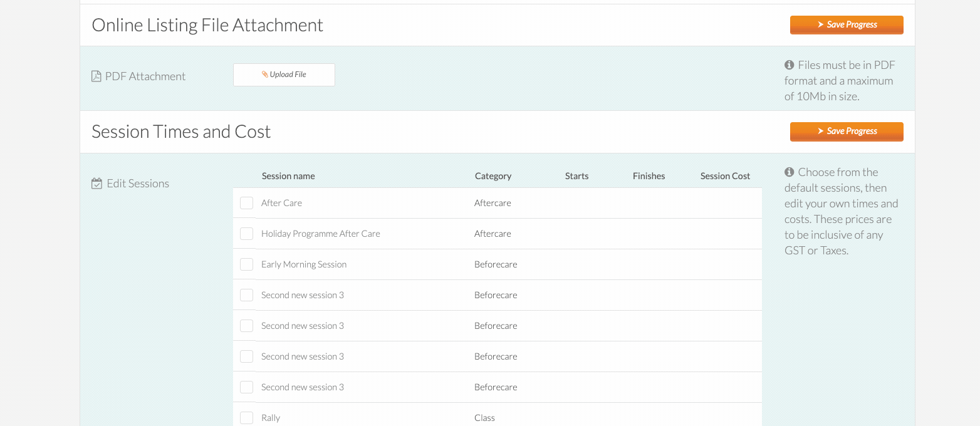Tick the After Care session checkbox
This screenshot has width=980, height=426.
pos(247,203)
